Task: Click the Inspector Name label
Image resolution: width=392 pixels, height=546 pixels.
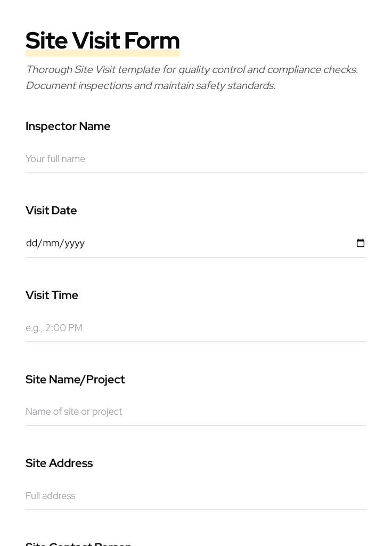Action: (68, 126)
